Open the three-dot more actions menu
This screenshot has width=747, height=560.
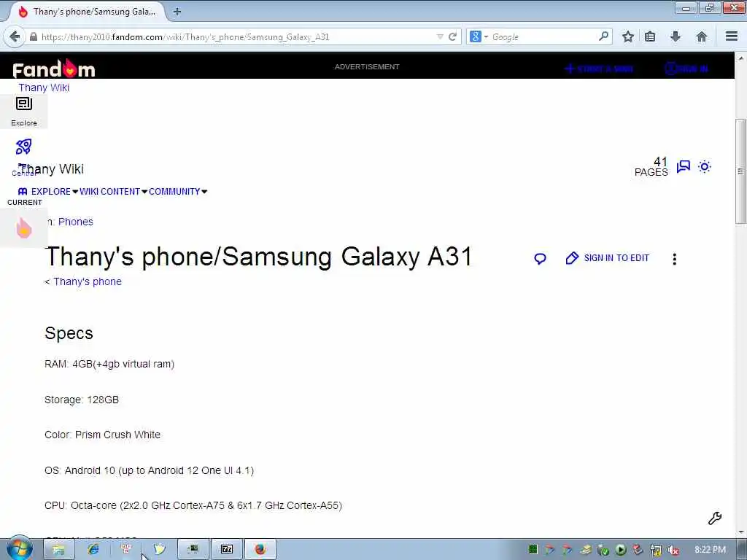674,259
